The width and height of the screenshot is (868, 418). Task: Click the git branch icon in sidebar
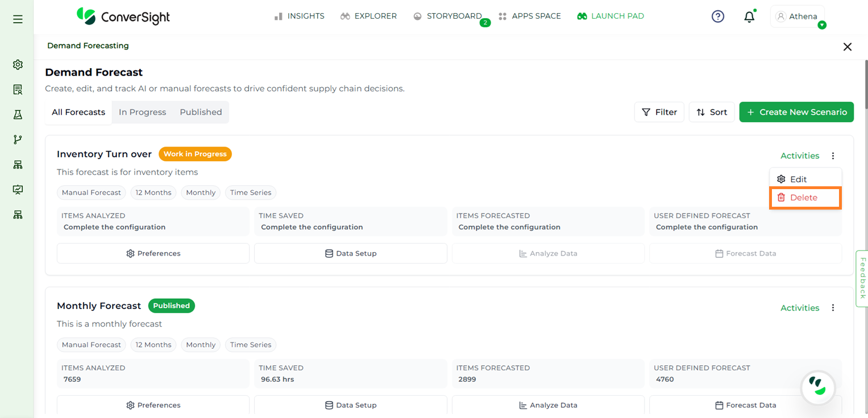coord(18,140)
